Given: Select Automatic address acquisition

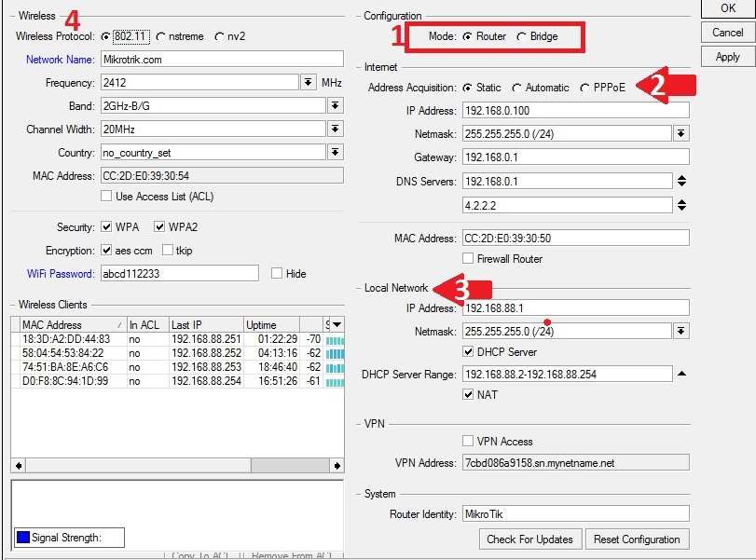Looking at the screenshot, I should click(x=516, y=88).
